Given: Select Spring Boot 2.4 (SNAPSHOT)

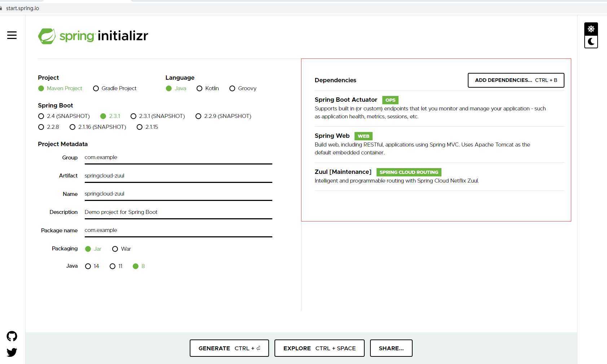Looking at the screenshot, I should click(64, 116).
